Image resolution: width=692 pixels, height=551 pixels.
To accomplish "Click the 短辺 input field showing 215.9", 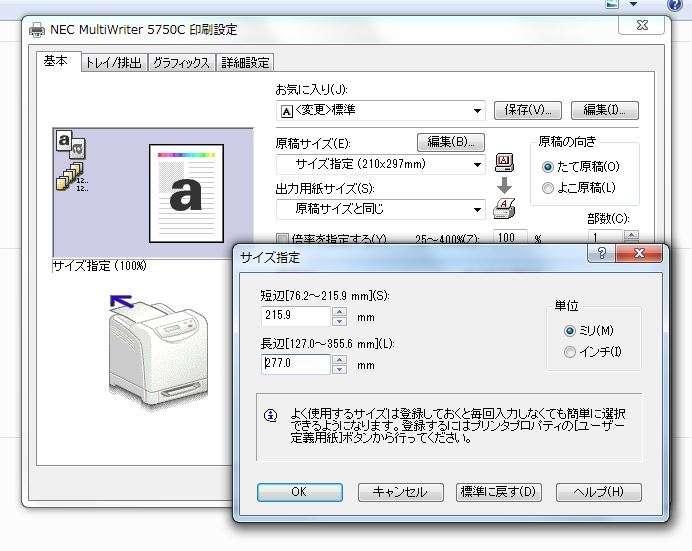I will coord(296,316).
